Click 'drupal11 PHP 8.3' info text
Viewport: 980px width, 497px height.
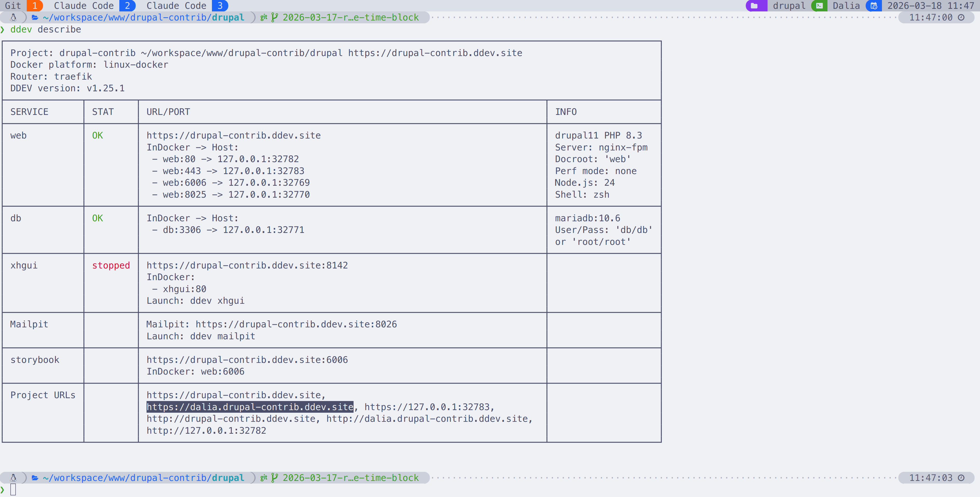coord(598,135)
